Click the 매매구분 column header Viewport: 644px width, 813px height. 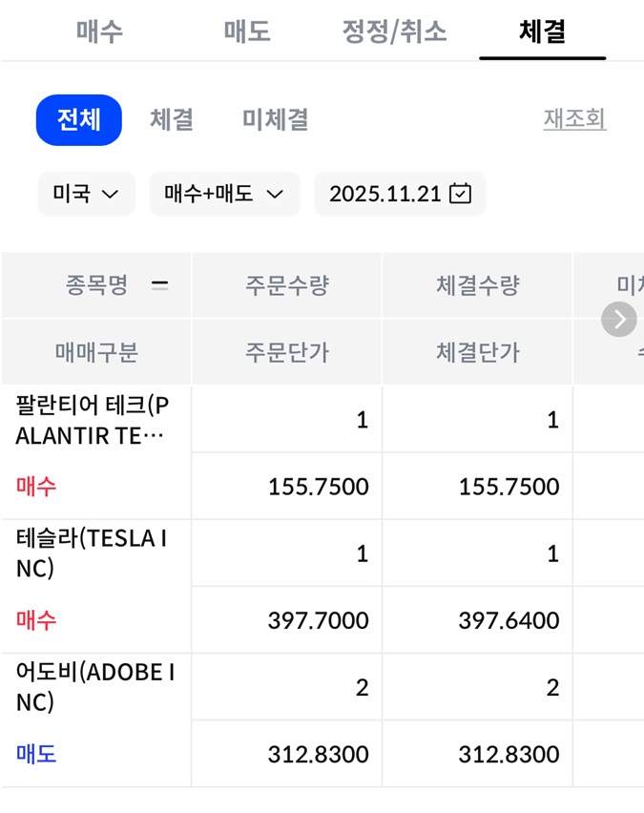[x=96, y=352]
